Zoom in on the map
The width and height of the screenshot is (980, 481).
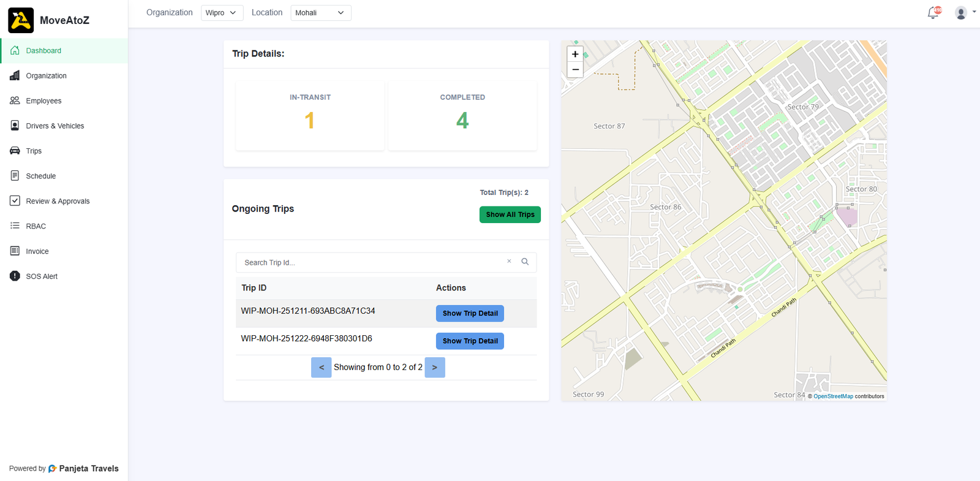[x=575, y=54]
